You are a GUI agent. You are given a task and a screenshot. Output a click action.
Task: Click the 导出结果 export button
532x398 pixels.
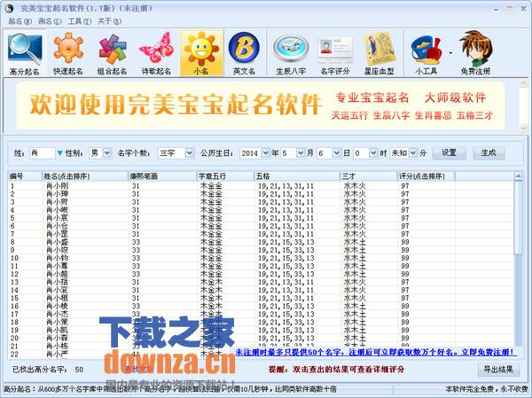(498, 370)
